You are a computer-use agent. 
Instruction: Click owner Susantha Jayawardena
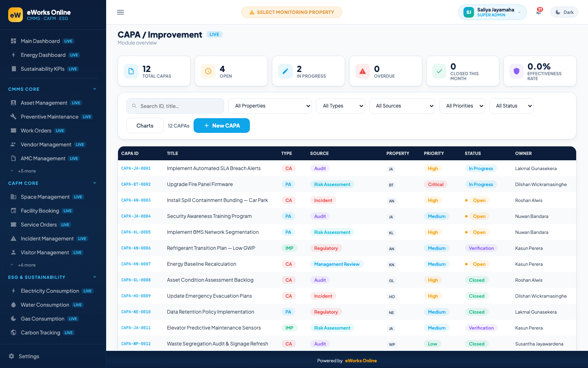click(x=539, y=344)
